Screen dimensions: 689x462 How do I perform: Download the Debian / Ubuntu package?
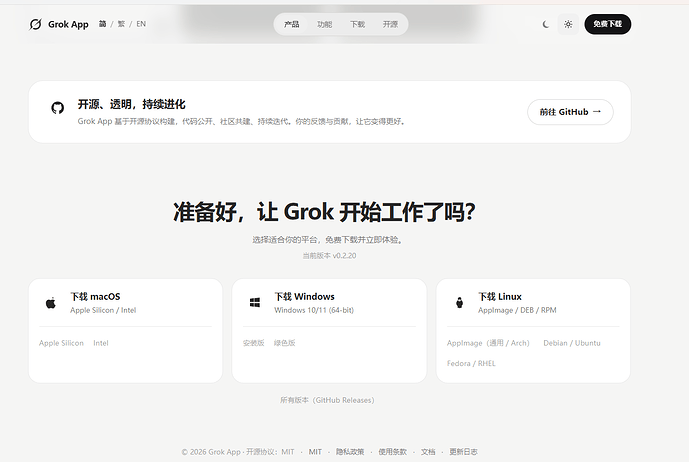coord(572,343)
